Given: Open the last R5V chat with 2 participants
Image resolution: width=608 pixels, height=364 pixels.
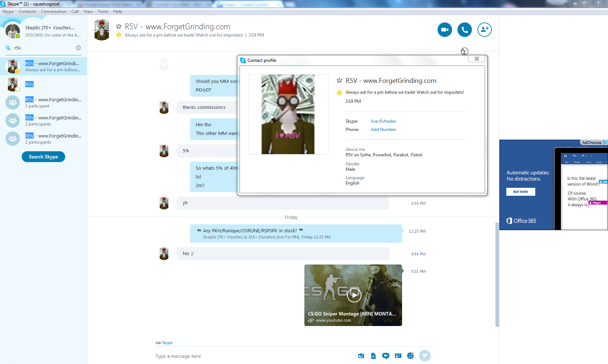Looking at the screenshot, I should (43, 139).
